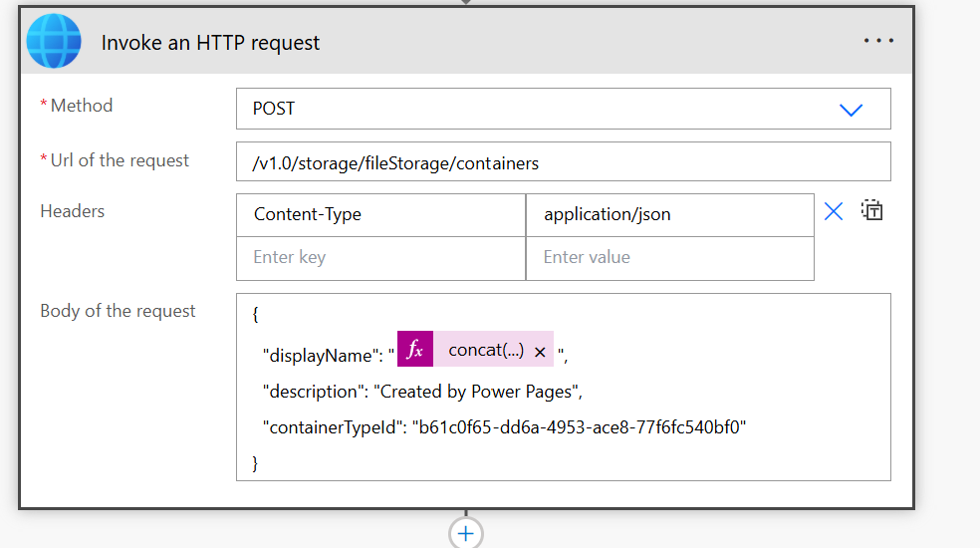Click the HTTP globe connector icon
980x548 pixels.
(x=55, y=41)
